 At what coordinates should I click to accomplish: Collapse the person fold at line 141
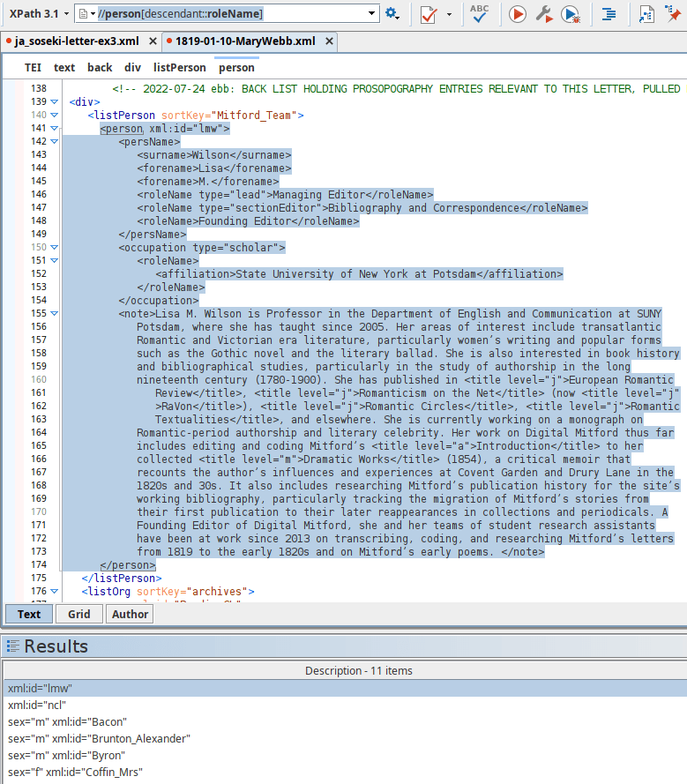tap(55, 129)
